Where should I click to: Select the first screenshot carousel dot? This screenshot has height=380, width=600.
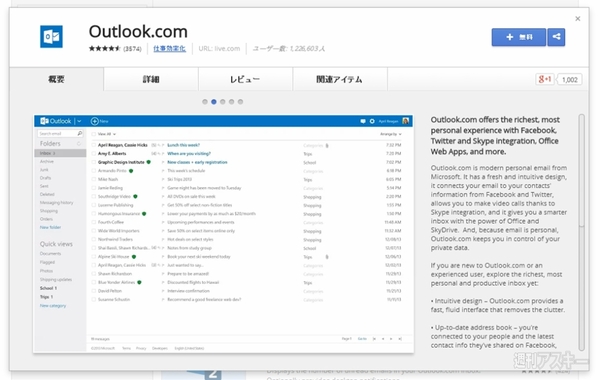(x=205, y=102)
